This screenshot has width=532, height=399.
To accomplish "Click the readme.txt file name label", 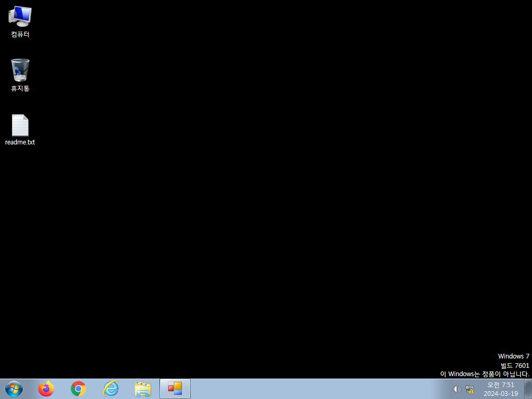I will tap(20, 142).
